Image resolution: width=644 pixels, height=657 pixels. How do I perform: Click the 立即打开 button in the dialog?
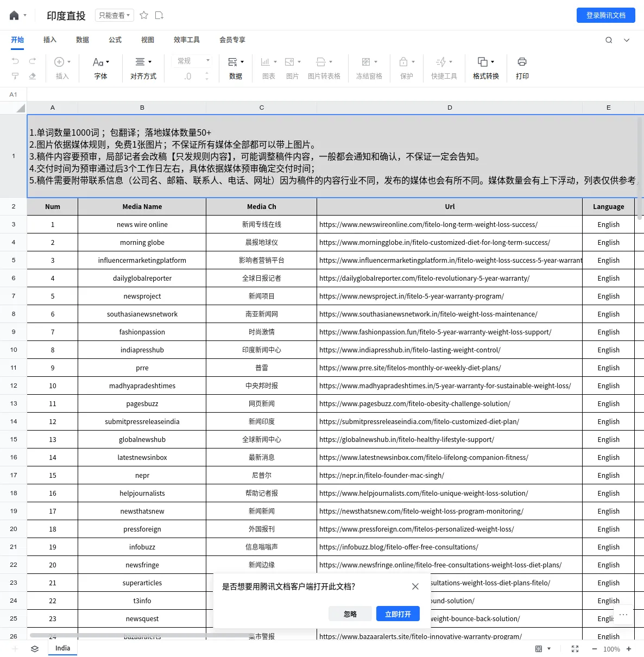[x=398, y=614]
